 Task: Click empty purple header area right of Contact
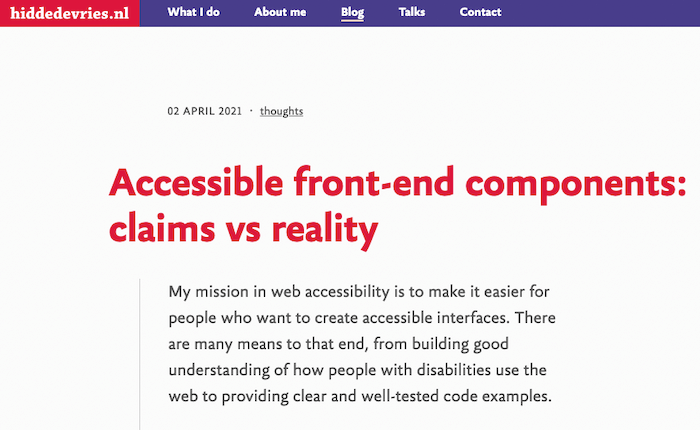click(600, 13)
